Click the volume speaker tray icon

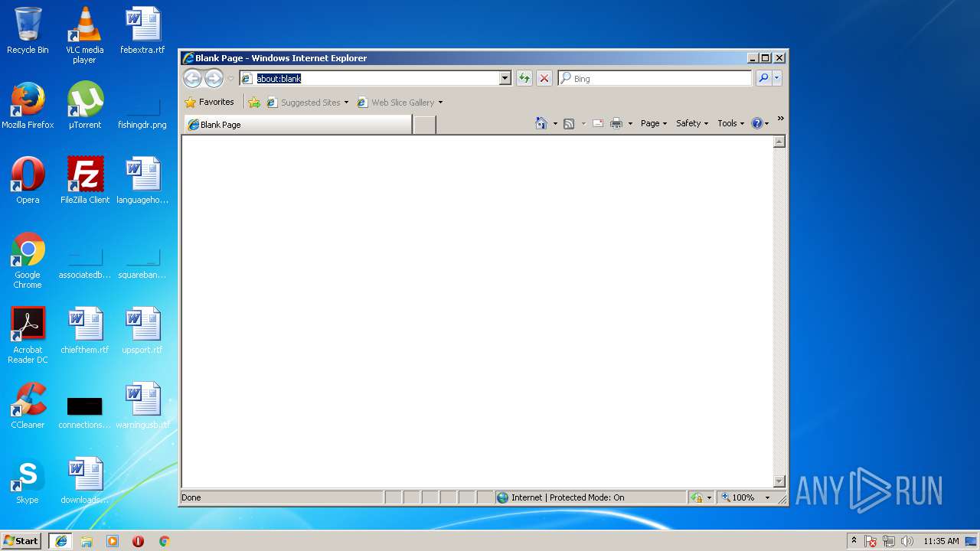[x=907, y=541]
